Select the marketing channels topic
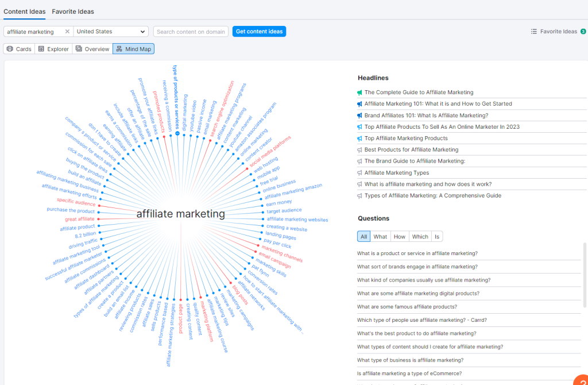Screen dimensions: 588x385 (282, 253)
